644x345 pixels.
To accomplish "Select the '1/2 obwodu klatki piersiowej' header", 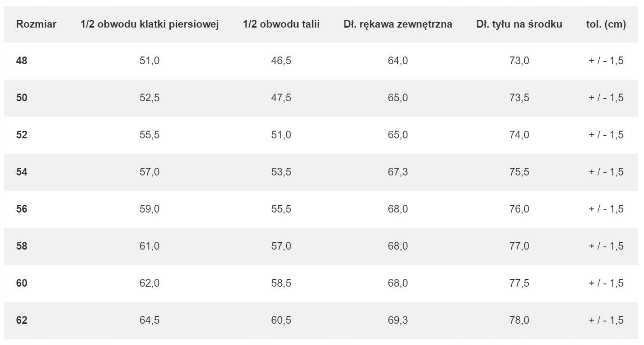I will click(x=149, y=24).
